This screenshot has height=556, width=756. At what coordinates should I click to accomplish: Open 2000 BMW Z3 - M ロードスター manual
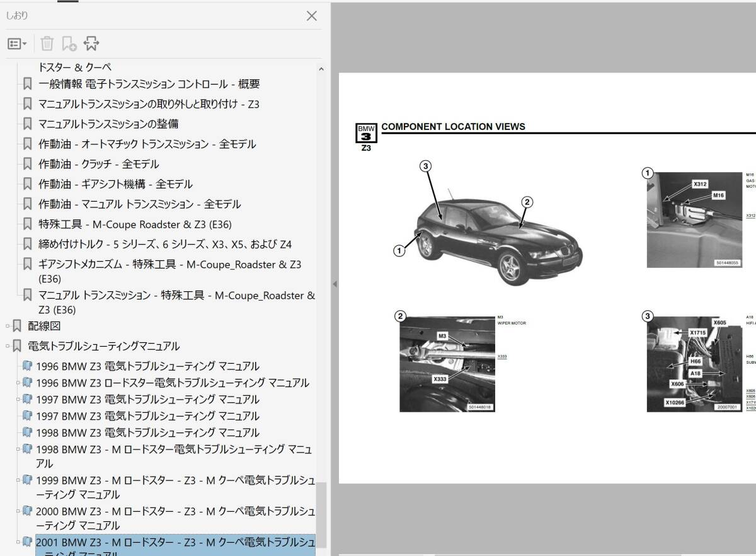[x=175, y=518]
